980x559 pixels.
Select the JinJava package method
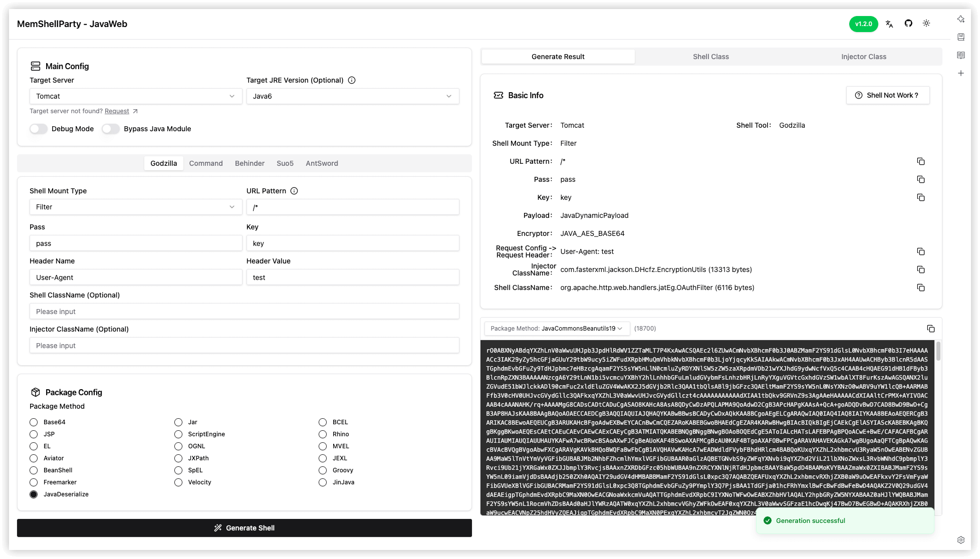(323, 482)
